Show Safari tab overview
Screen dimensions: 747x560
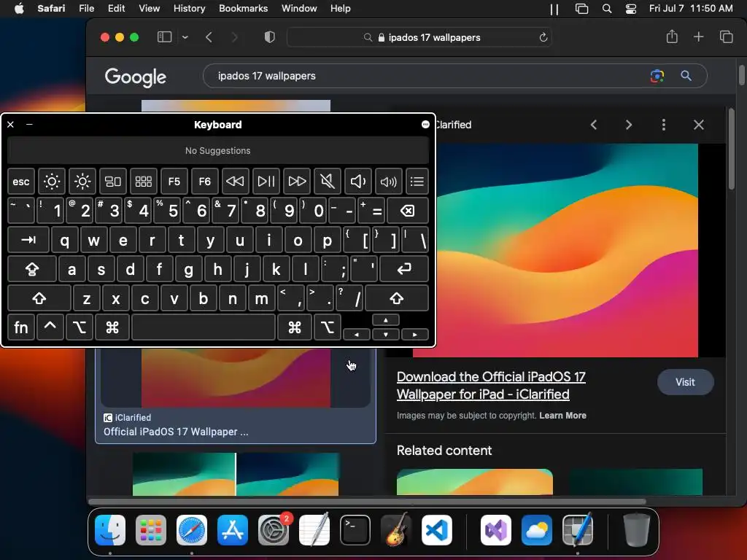pyautogui.click(x=726, y=36)
